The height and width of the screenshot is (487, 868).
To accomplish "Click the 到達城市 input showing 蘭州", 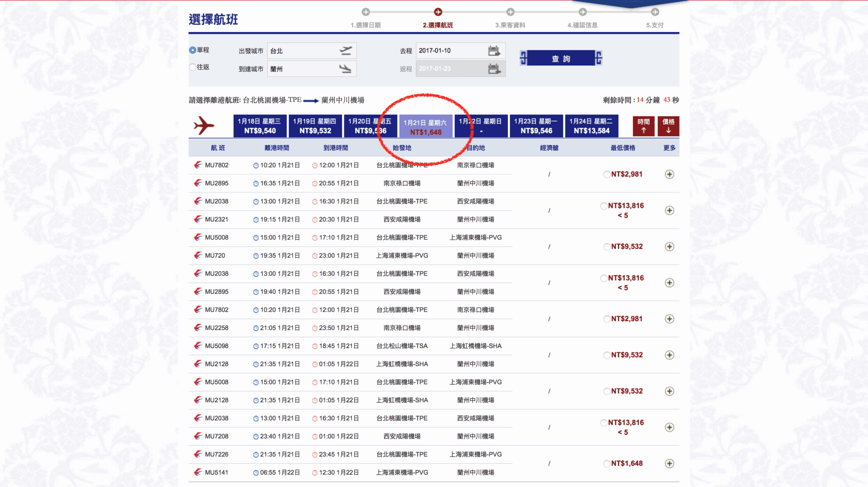I will pos(312,69).
